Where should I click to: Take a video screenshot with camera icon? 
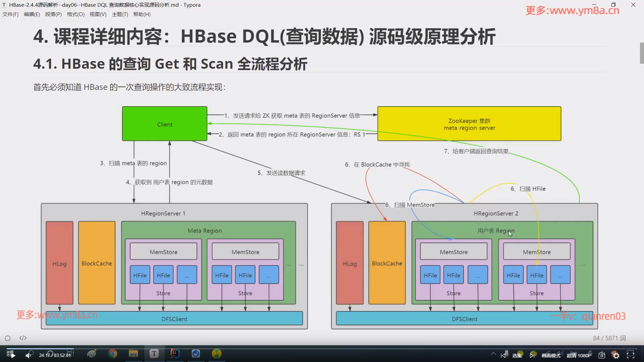[602, 355]
